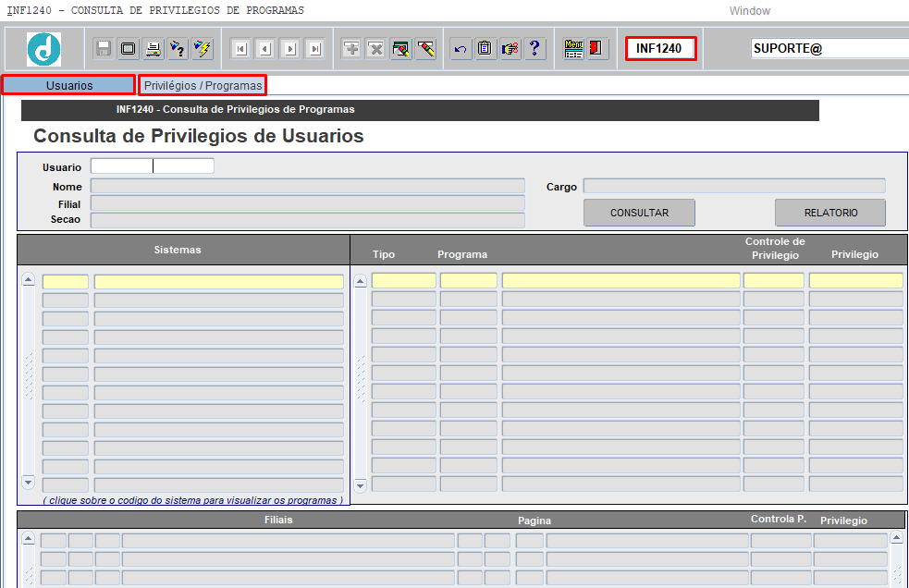Screen dimensions: 909x588
Task: Click the clipboard list icon
Action: 485,49
